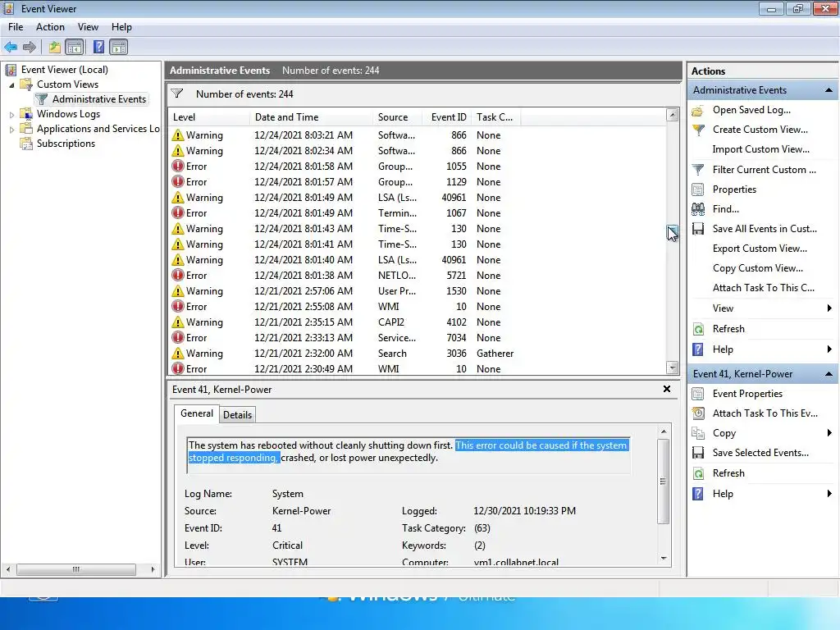Open the Help submenu arrow under Administrative Events
The image size is (840, 630).
[x=829, y=349]
